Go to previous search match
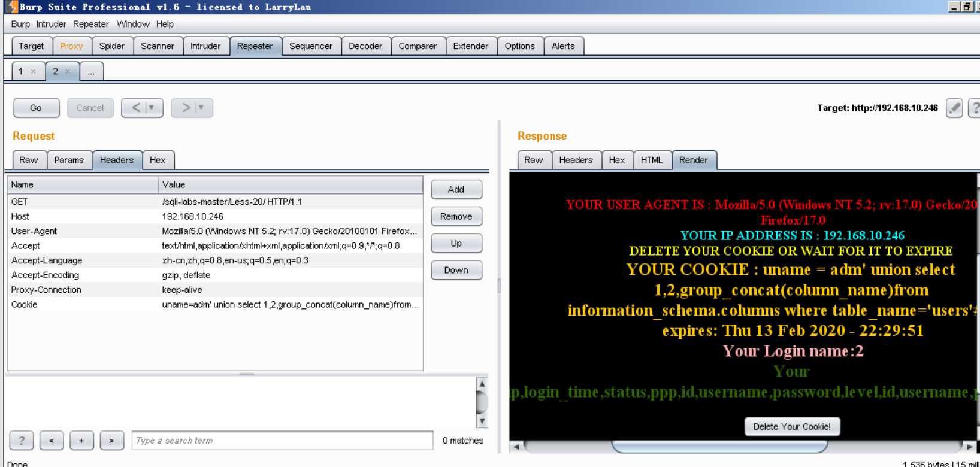The height and width of the screenshot is (467, 980). point(52,441)
